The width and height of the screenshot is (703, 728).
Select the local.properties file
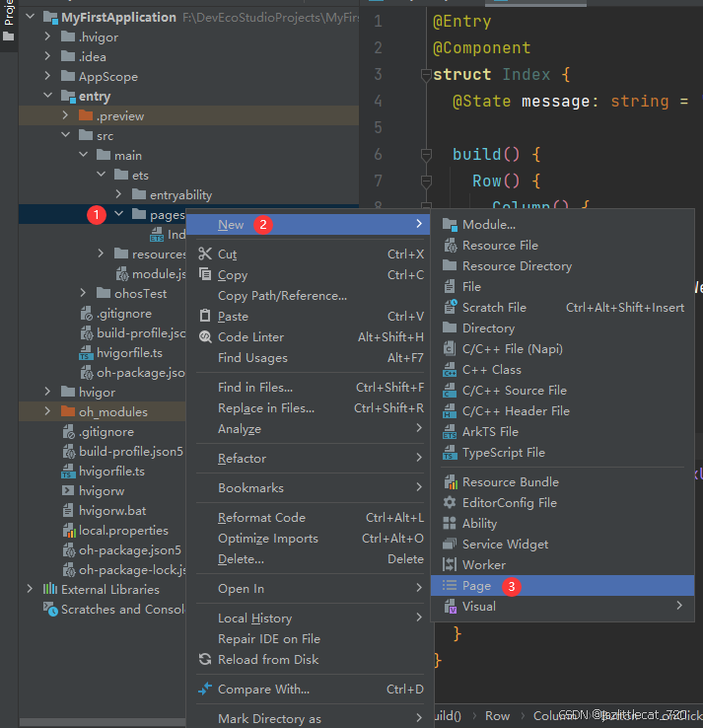click(123, 531)
